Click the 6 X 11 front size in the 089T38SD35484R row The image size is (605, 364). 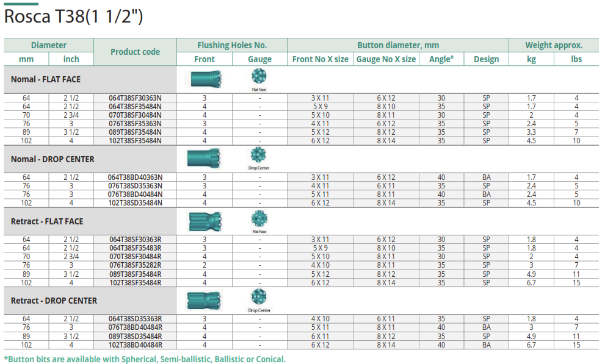(321, 337)
